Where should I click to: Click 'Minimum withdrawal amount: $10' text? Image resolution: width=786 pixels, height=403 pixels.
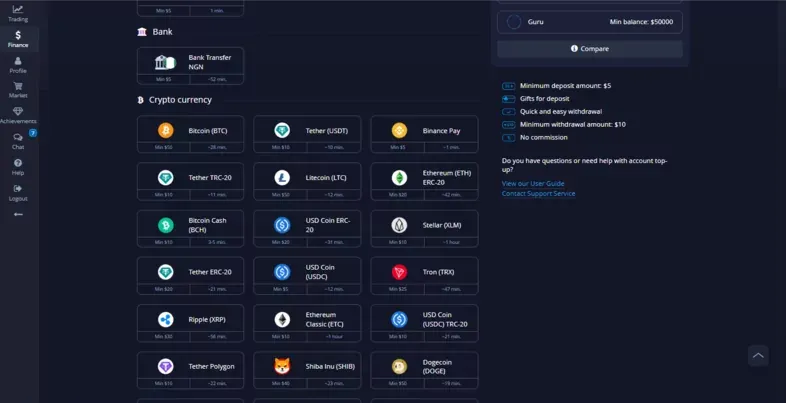[572, 124]
